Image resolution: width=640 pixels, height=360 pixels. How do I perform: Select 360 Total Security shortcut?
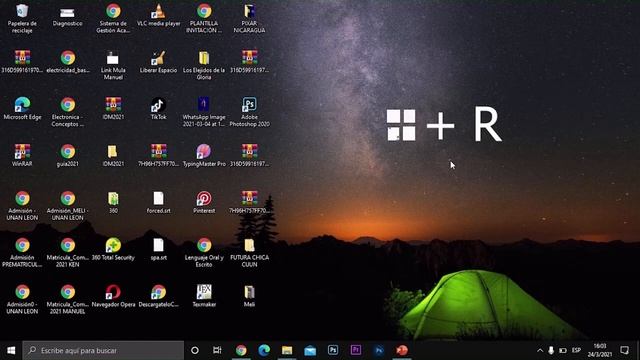(113, 249)
